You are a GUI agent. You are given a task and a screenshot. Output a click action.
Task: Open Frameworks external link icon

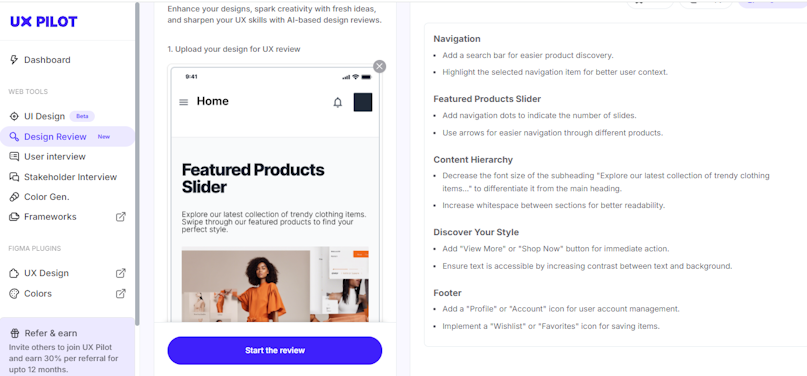click(x=120, y=217)
